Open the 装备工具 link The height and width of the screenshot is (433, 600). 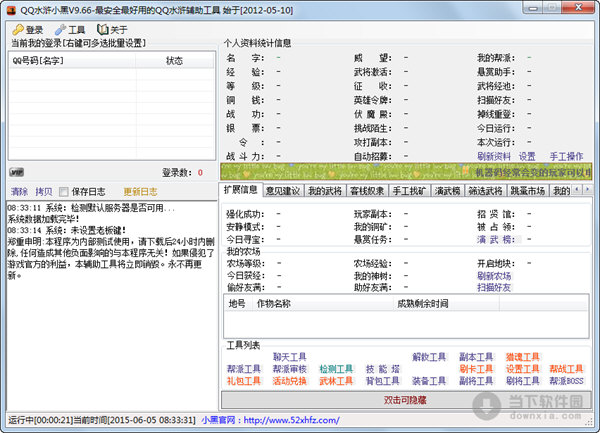coord(429,381)
